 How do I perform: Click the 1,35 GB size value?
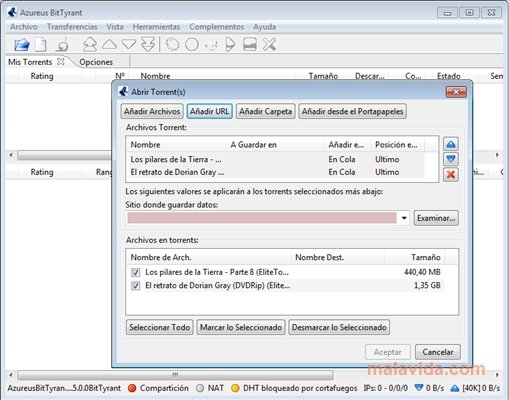point(427,286)
